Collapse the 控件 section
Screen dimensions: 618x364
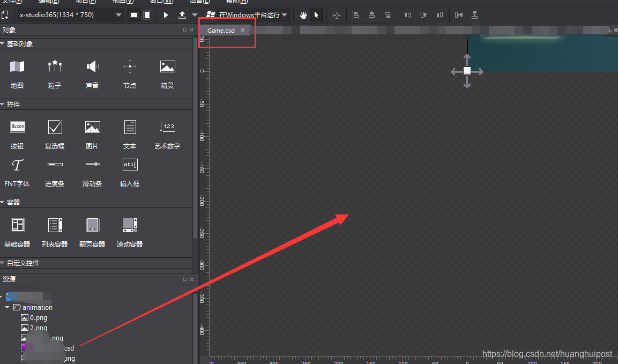click(2, 104)
